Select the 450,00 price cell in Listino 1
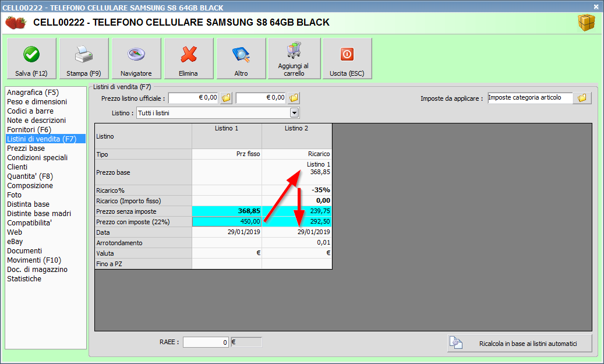604x364 pixels. [227, 221]
